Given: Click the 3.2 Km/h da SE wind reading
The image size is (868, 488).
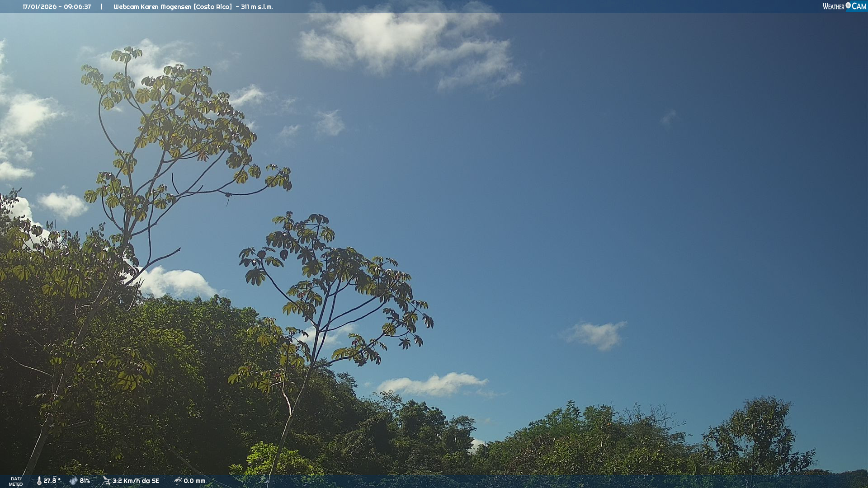Looking at the screenshot, I should [x=136, y=481].
